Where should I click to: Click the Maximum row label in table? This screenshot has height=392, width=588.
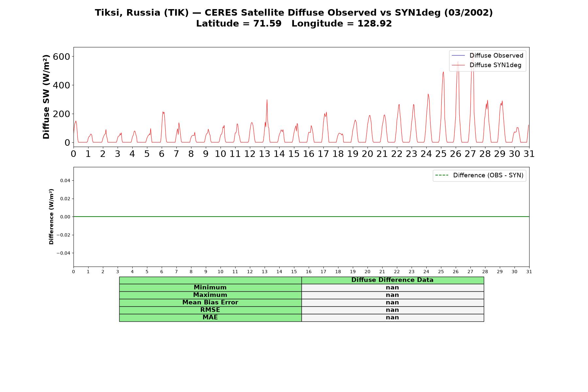pyautogui.click(x=210, y=295)
